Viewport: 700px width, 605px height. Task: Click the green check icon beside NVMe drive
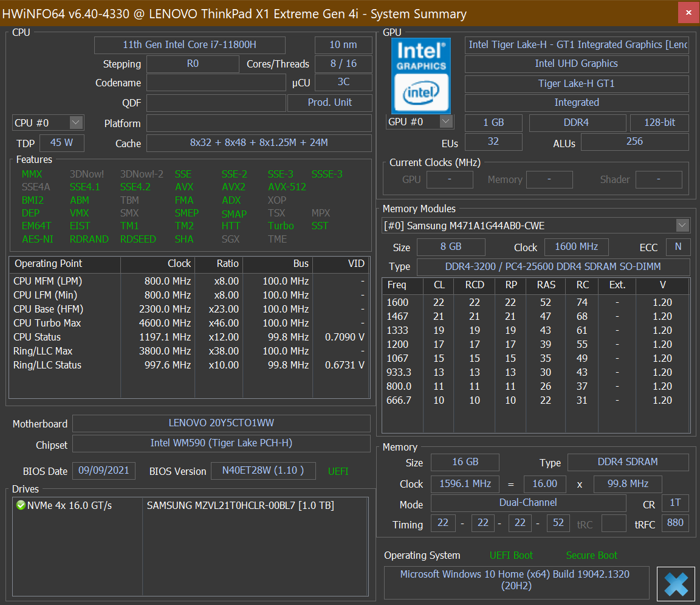(21, 505)
